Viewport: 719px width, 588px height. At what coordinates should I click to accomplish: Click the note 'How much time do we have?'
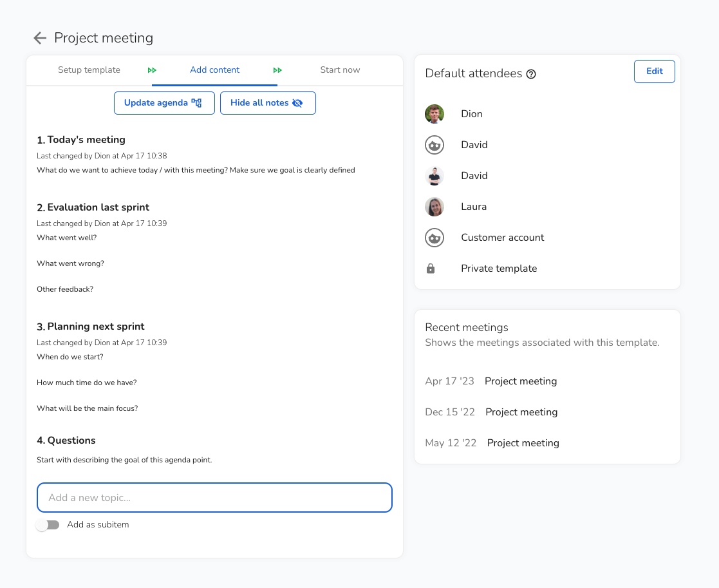coord(87,383)
